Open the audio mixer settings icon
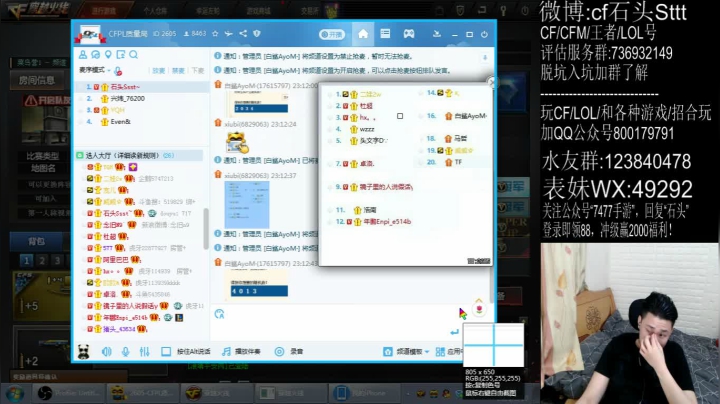This screenshot has width=720, height=404. tap(144, 352)
